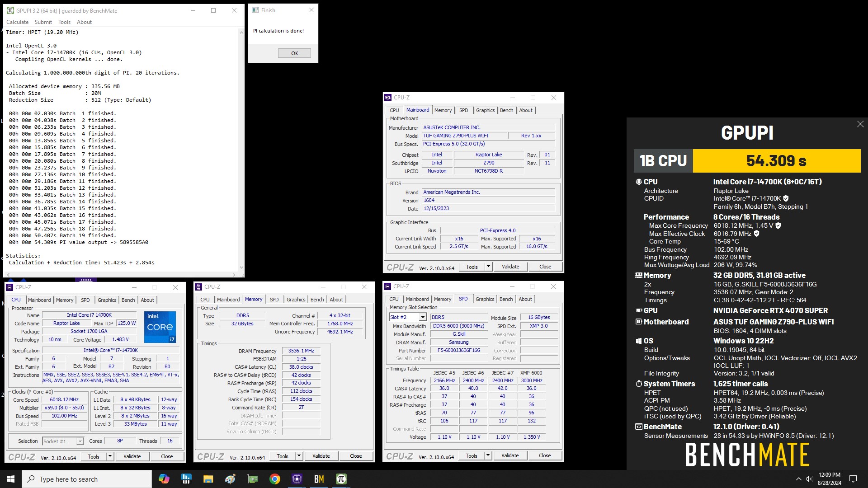The image size is (868, 488).
Task: Open the green graphics card taskbar app
Action: click(x=253, y=479)
